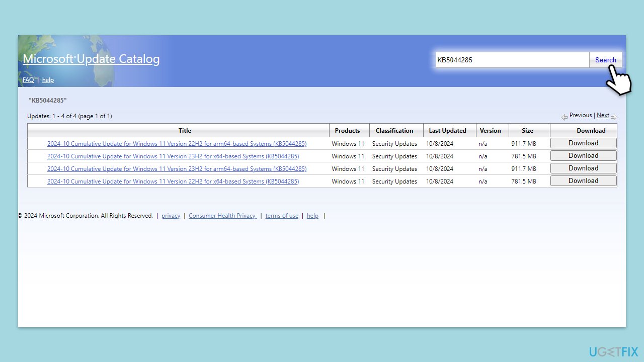644x362 pixels.
Task: Select Windows 11 product cell for 23H2 arm64
Action: 348,169
